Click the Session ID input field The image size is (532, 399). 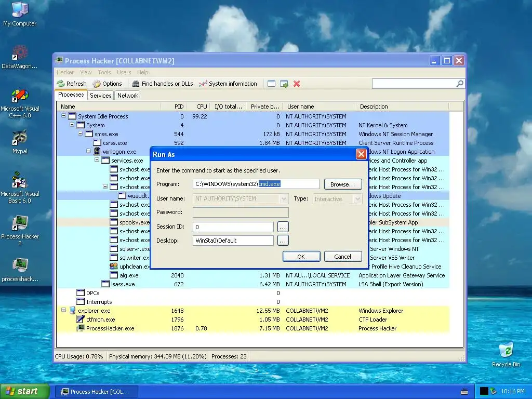click(x=233, y=227)
